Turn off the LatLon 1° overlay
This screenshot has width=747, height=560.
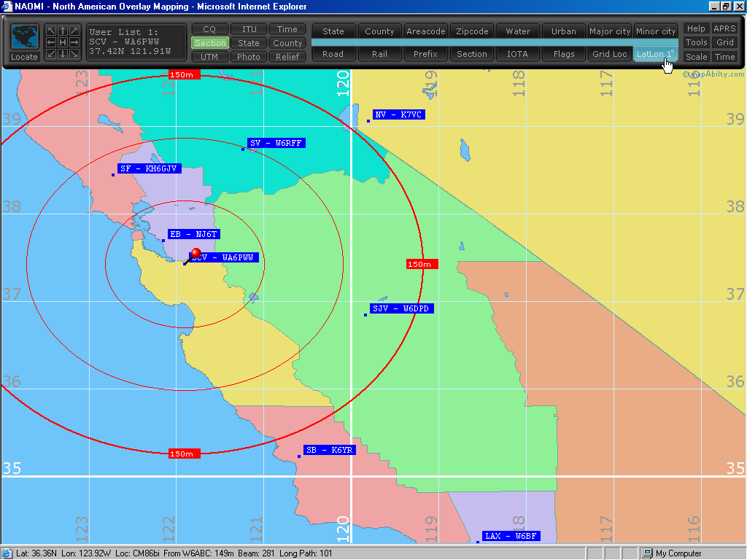(x=655, y=54)
